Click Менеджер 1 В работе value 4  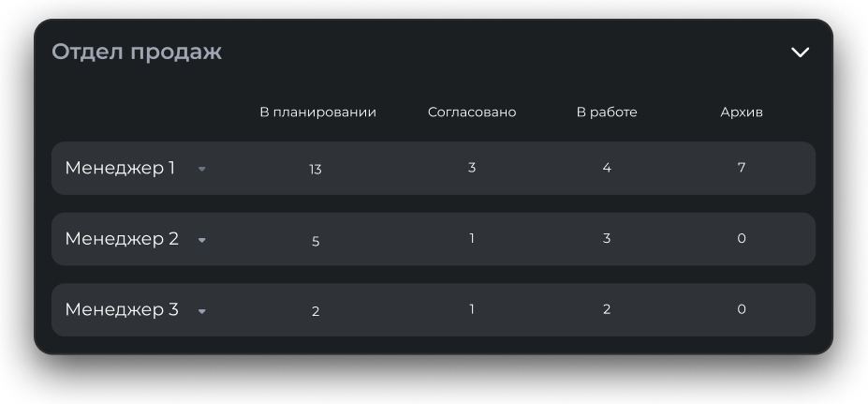coord(607,168)
